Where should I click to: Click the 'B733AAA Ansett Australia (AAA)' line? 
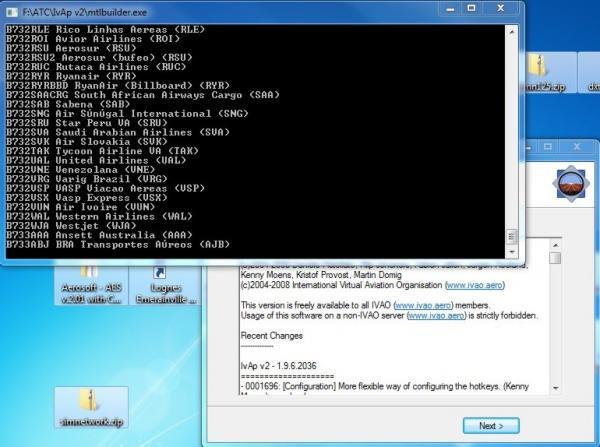pyautogui.click(x=99, y=235)
